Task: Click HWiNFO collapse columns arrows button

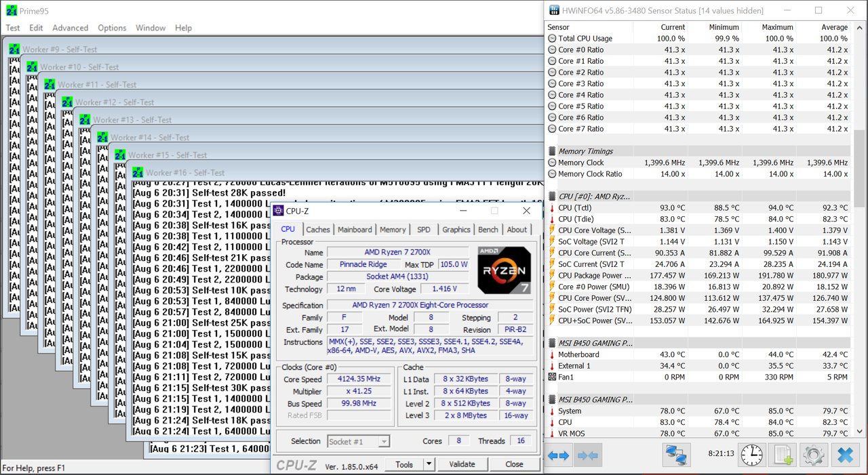Action: click(x=587, y=456)
